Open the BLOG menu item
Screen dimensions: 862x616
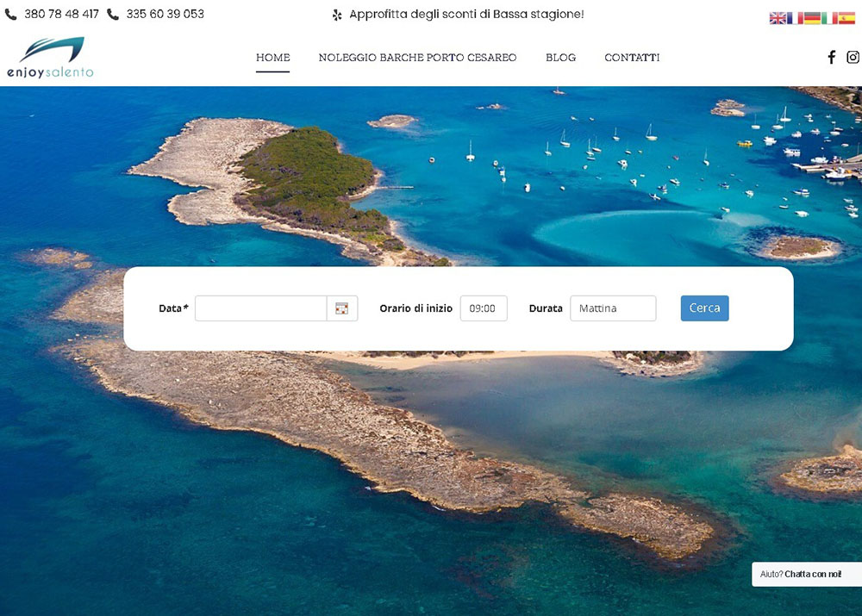coord(561,58)
